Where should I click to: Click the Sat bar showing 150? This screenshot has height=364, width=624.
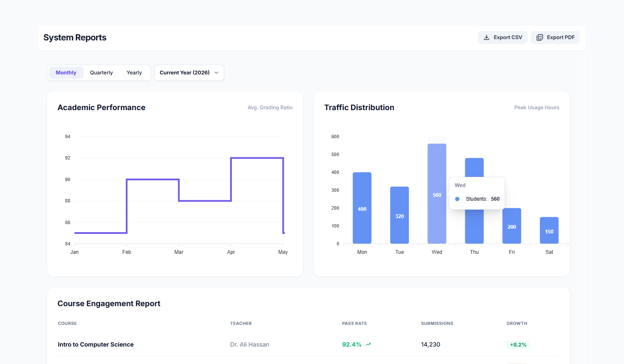point(549,230)
